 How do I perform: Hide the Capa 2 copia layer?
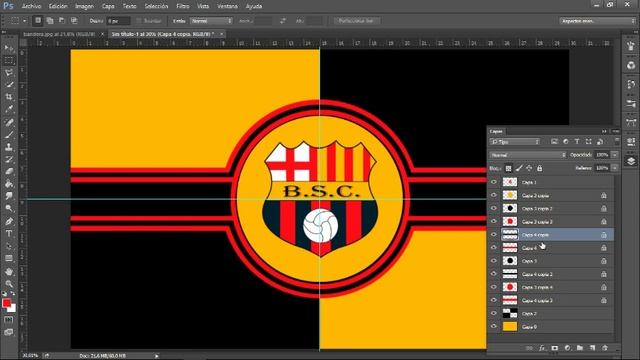[x=494, y=195]
